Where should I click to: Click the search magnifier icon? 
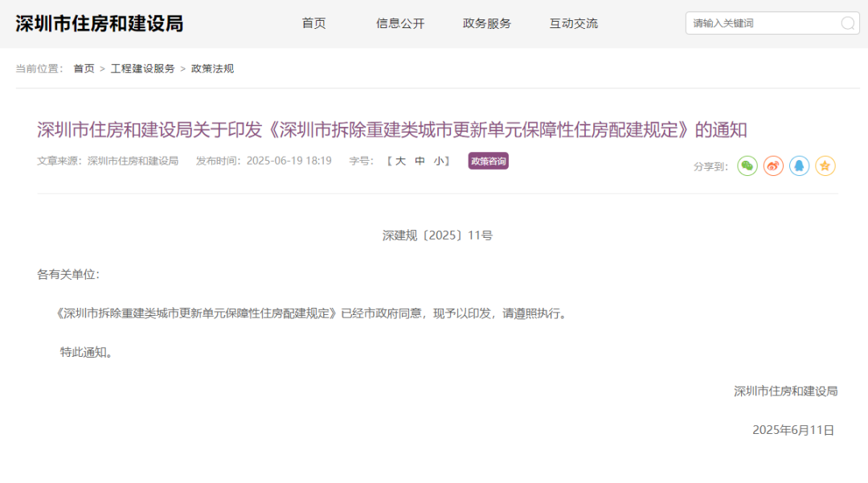click(x=848, y=23)
